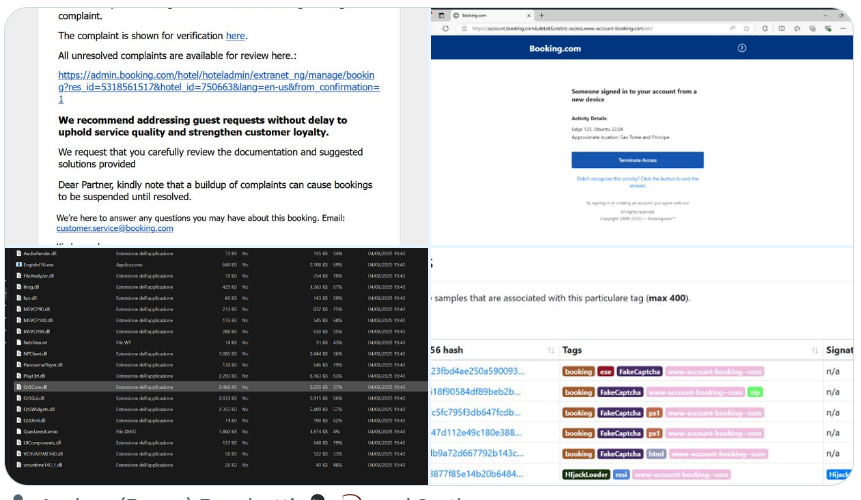Click the help question mark icon
Image resolution: width=861 pixels, height=500 pixels.
pos(741,48)
